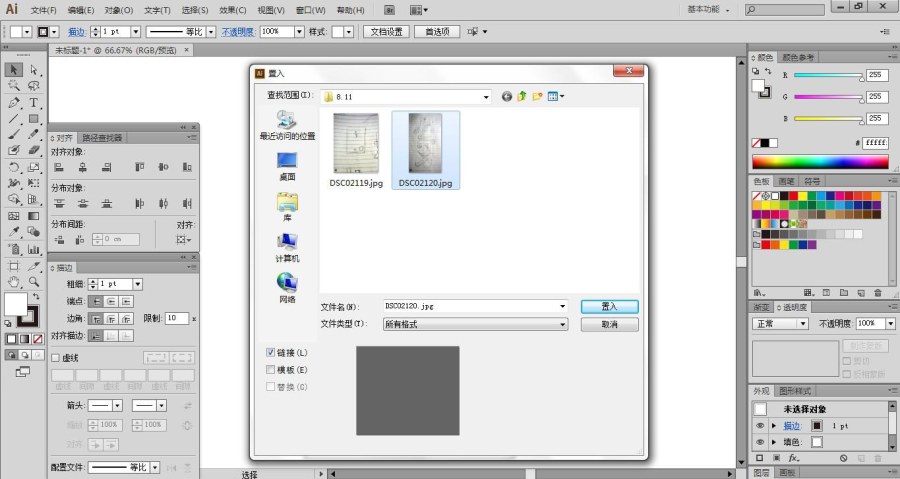Open 正常 blending mode dropdown
This screenshot has width=900, height=479.
(803, 324)
